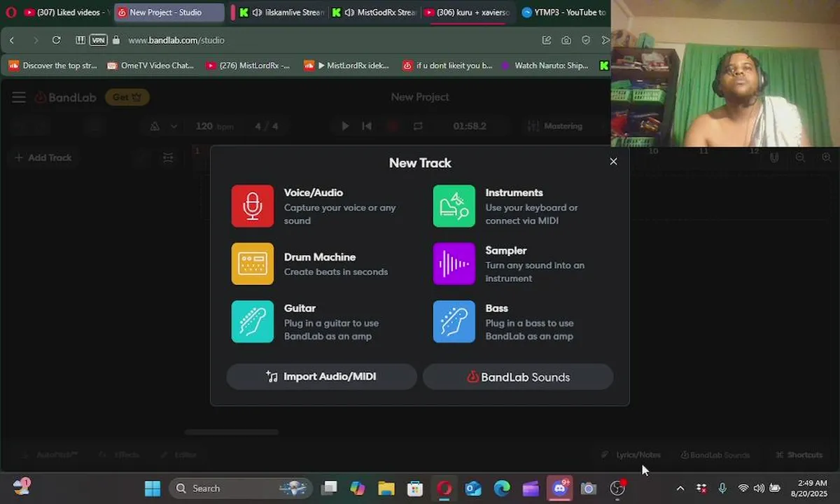Open Lyrics/Notes panel
Viewport: 840px width, 504px height.
631,455
